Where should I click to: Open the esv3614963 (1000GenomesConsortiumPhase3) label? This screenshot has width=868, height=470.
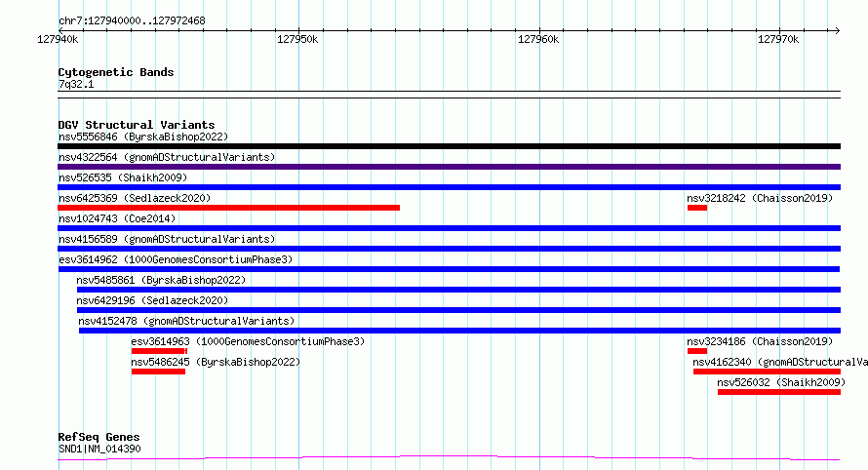248,341
